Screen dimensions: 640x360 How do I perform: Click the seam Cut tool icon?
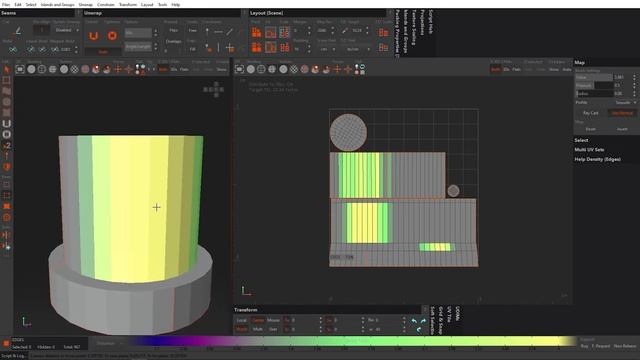18,30
